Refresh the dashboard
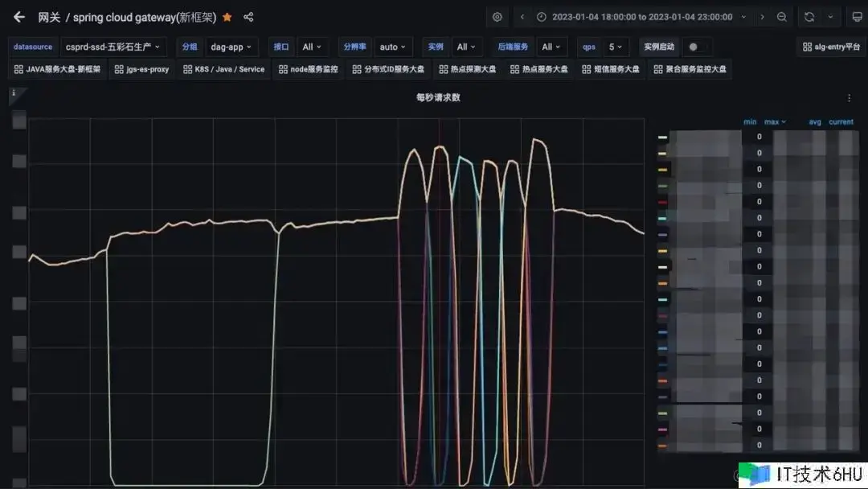The image size is (868, 489). coord(809,17)
